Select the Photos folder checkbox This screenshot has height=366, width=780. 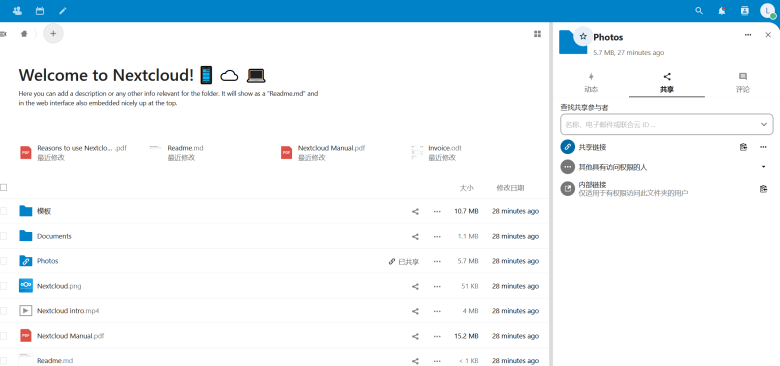pos(3,261)
